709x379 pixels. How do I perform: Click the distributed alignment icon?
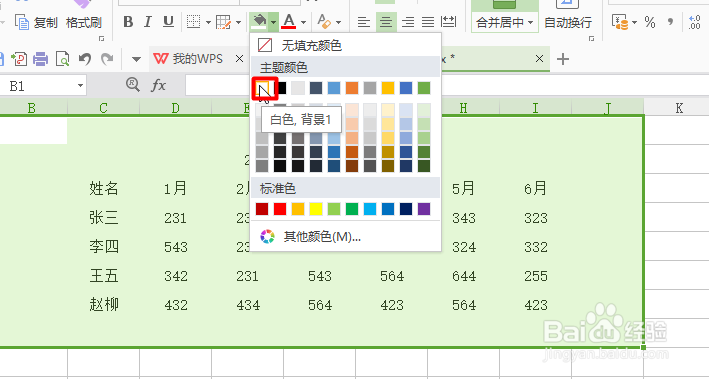[449, 22]
